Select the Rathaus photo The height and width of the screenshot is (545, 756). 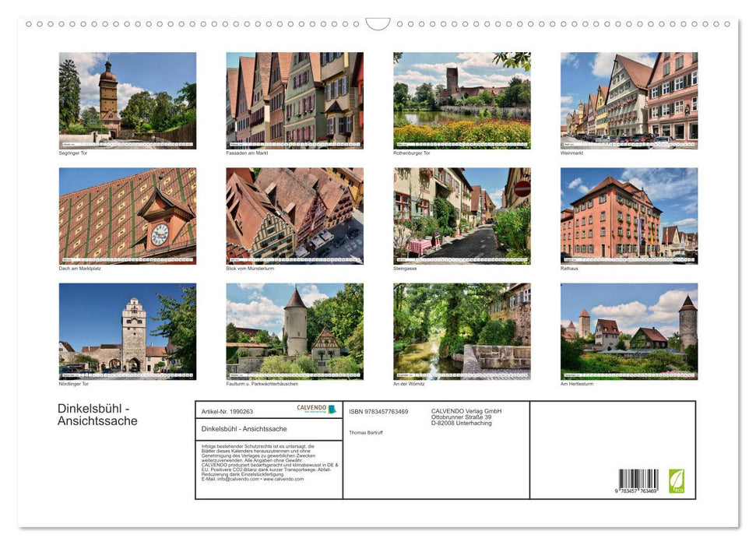coord(629,216)
